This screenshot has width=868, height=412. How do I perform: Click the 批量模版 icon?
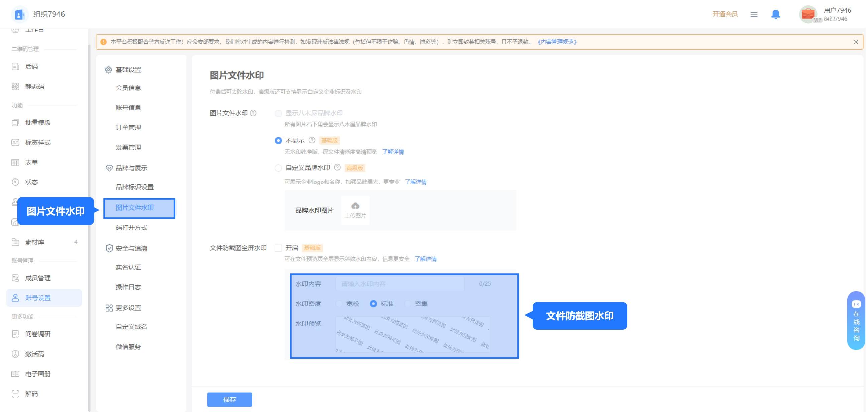click(x=15, y=123)
